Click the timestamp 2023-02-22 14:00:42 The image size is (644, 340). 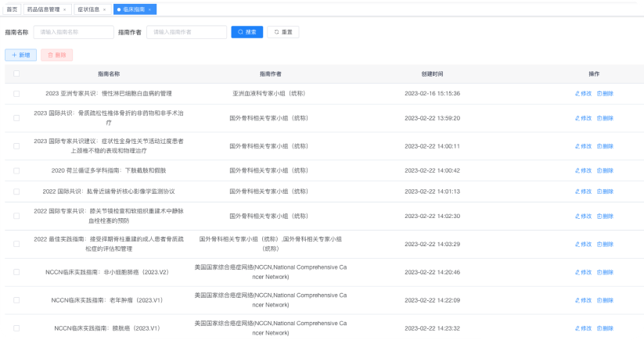pos(432,170)
